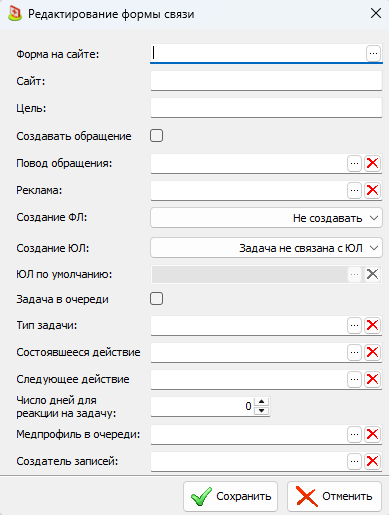Close the Редактирование формы связи dialog
The image size is (389, 515).
(376, 14)
